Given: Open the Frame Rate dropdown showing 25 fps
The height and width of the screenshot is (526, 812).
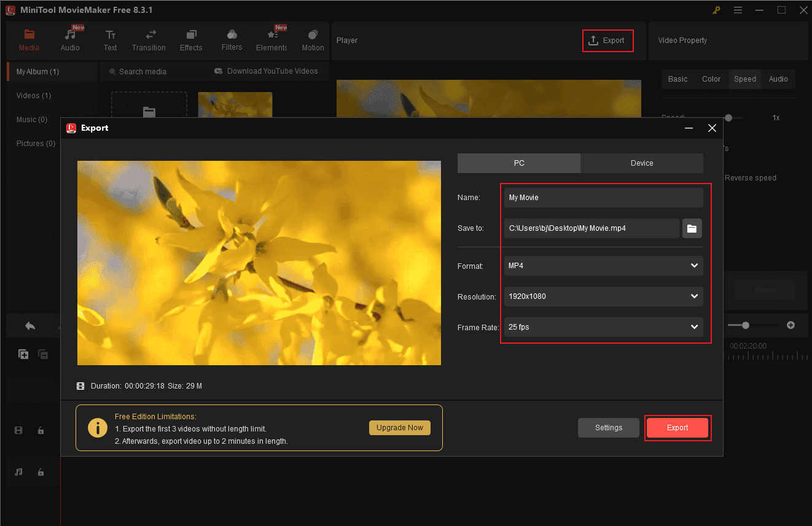Looking at the screenshot, I should [x=603, y=327].
